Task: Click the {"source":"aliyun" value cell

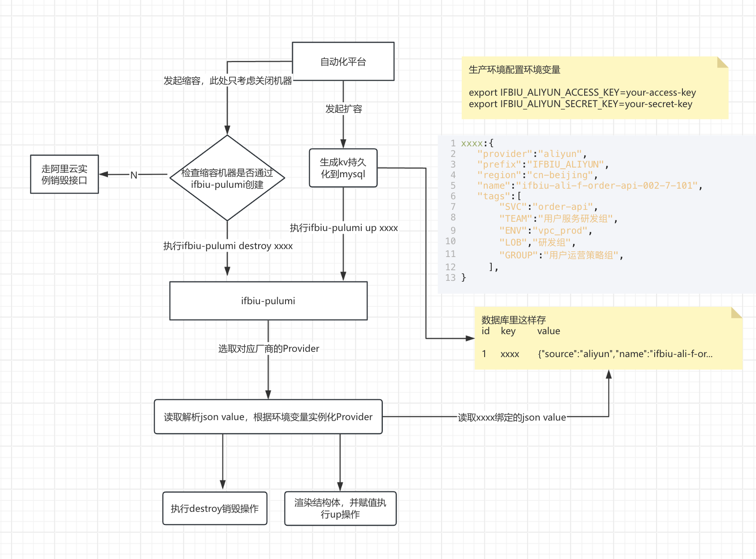Action: point(625,354)
